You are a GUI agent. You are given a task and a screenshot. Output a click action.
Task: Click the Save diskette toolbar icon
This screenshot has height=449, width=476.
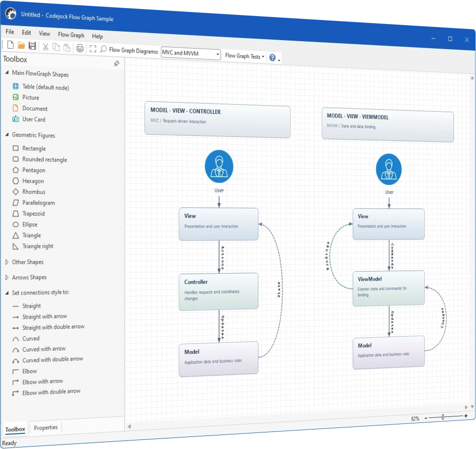(32, 46)
